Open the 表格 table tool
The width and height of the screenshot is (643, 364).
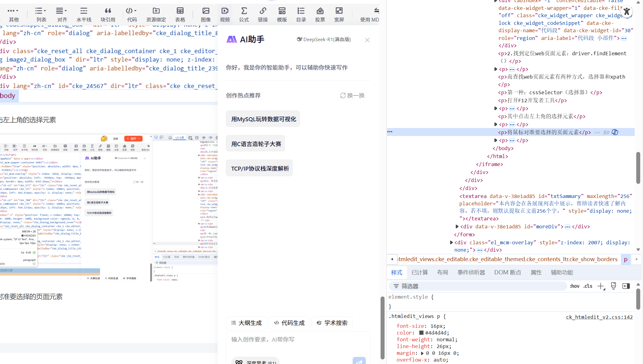point(180,11)
